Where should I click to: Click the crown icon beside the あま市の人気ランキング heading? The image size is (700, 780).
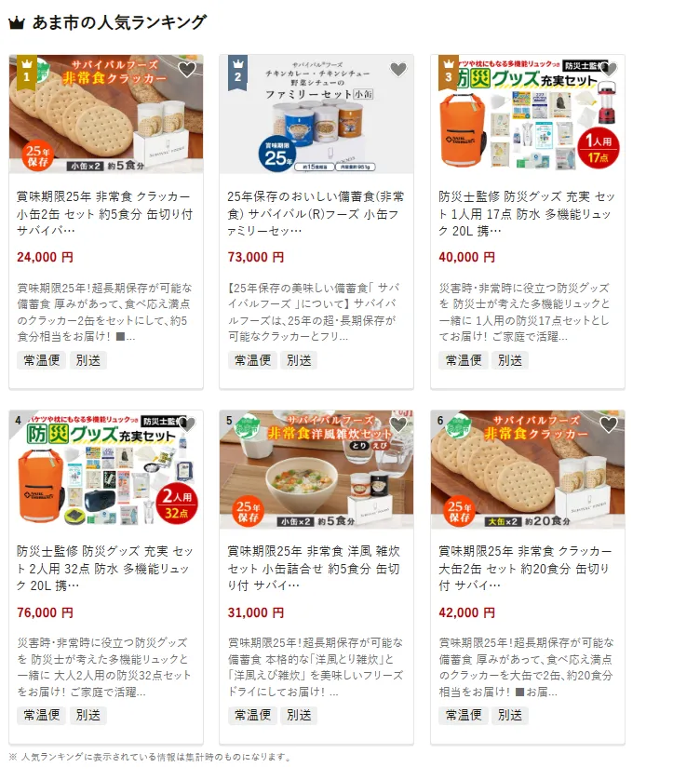point(17,23)
